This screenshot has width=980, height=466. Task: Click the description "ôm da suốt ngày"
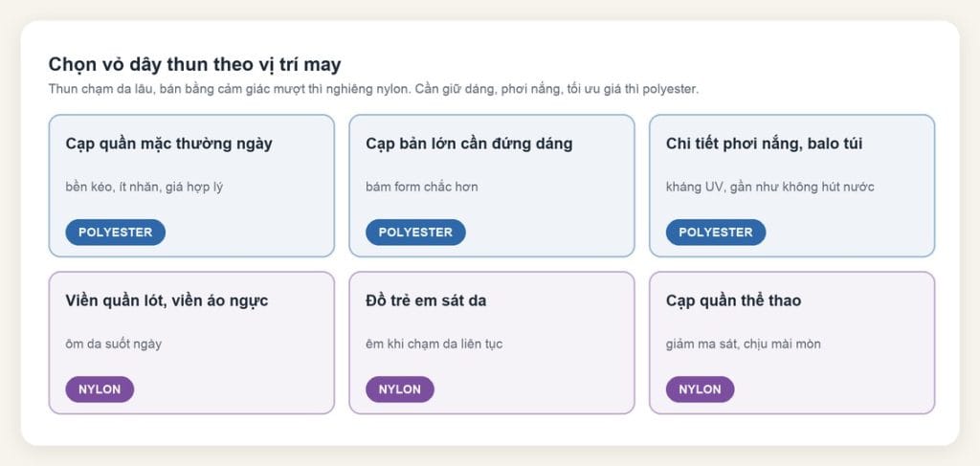pos(114,344)
